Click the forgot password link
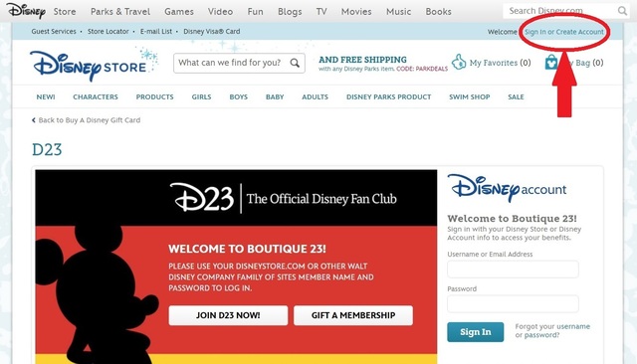 coord(541,335)
